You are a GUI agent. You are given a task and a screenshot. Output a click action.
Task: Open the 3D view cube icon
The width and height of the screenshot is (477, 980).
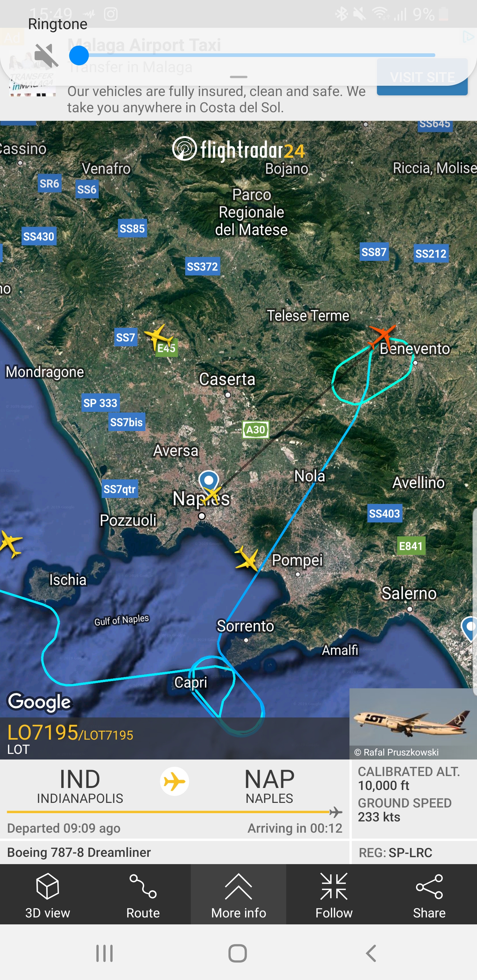pyautogui.click(x=48, y=886)
